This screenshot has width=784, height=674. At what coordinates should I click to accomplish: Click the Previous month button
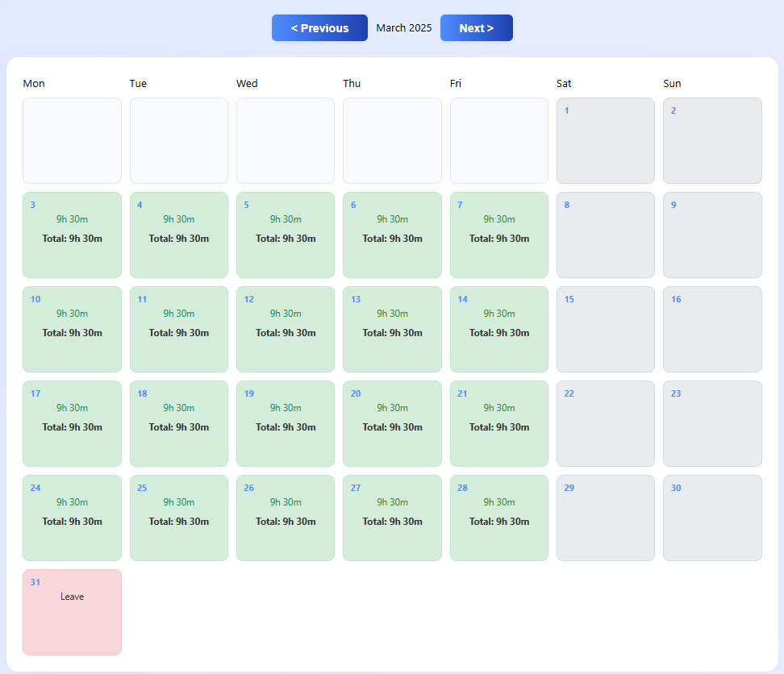pyautogui.click(x=319, y=27)
